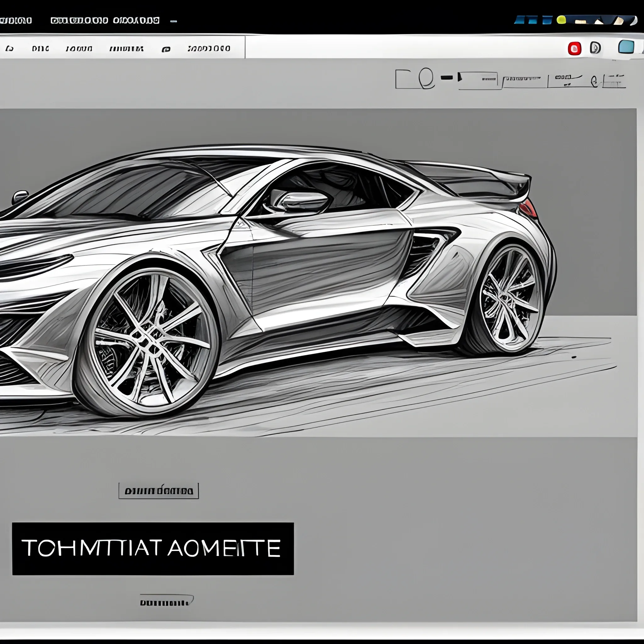Click the small circle icon near sketch toolbar's end
The image size is (644, 644).
[x=594, y=81]
